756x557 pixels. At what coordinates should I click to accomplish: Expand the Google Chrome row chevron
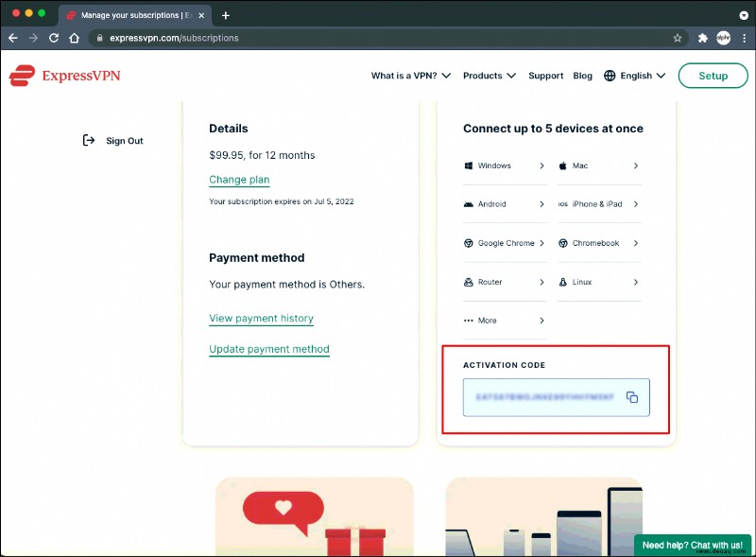click(x=541, y=243)
